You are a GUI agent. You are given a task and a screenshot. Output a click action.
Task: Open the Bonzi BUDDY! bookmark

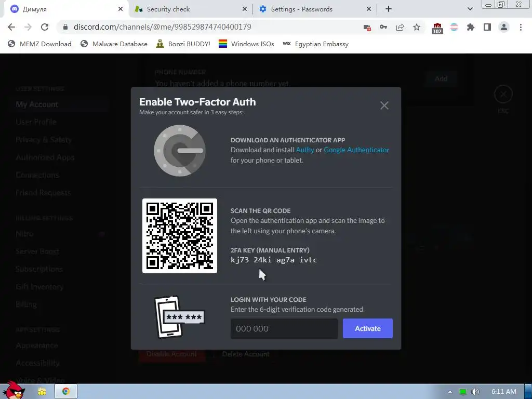pos(183,44)
